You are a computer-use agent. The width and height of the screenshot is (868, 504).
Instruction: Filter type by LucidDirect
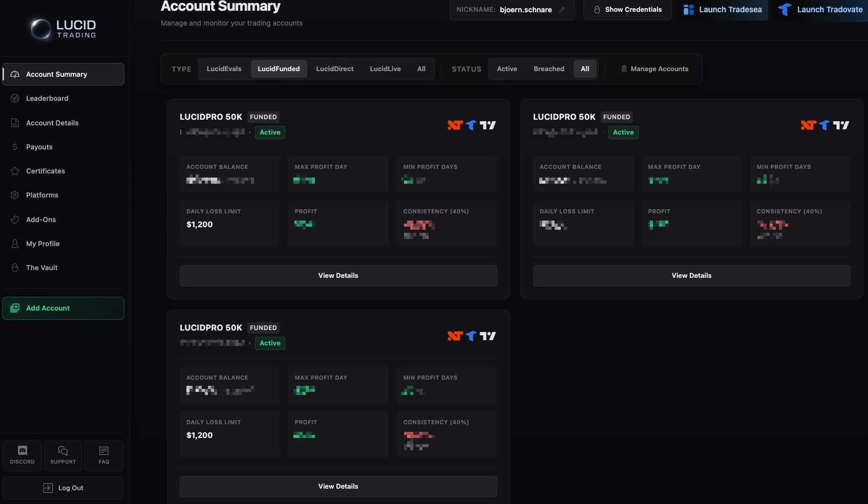335,69
